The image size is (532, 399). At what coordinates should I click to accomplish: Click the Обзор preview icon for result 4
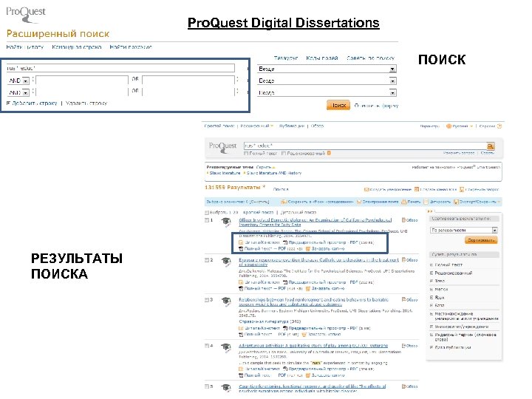click(404, 345)
